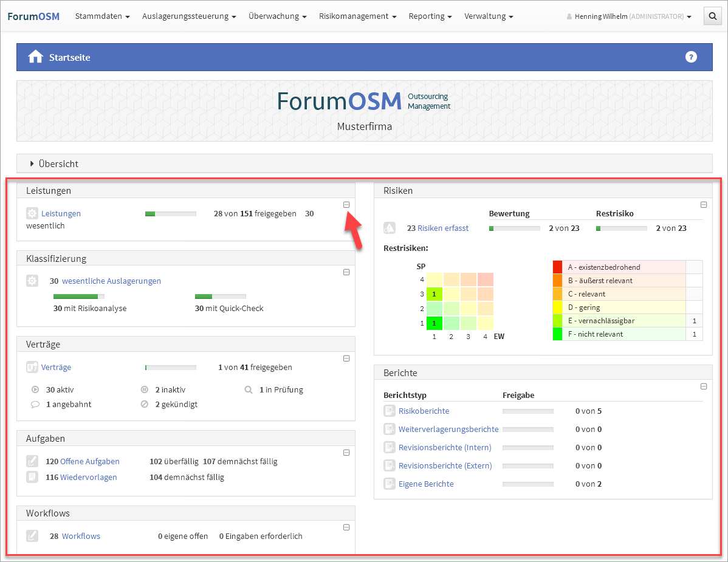This screenshot has height=562, width=728.
Task: Click the gear icon beside Leistungen
Action: pos(32,214)
